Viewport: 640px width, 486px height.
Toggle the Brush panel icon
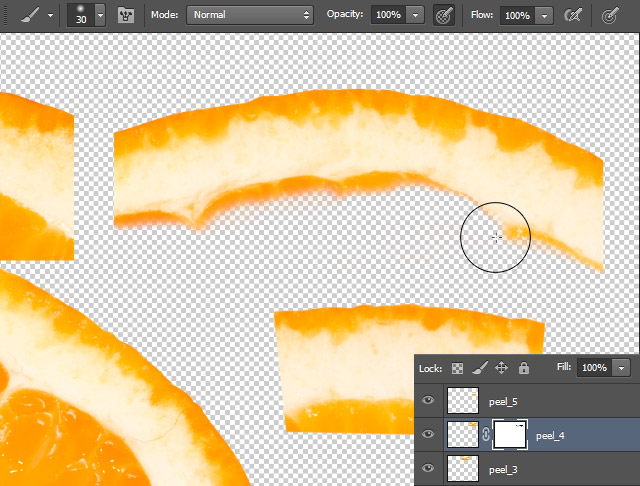tap(126, 16)
